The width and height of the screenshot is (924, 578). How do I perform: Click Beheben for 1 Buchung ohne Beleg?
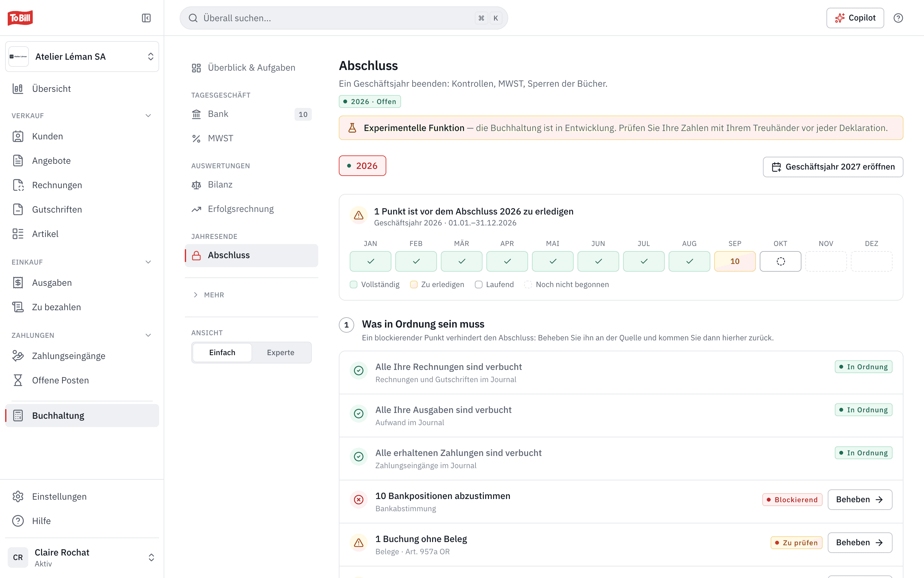(x=860, y=543)
